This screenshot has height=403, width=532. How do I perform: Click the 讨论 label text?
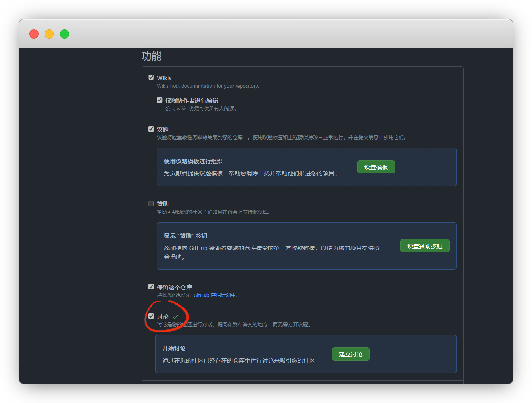coord(163,317)
